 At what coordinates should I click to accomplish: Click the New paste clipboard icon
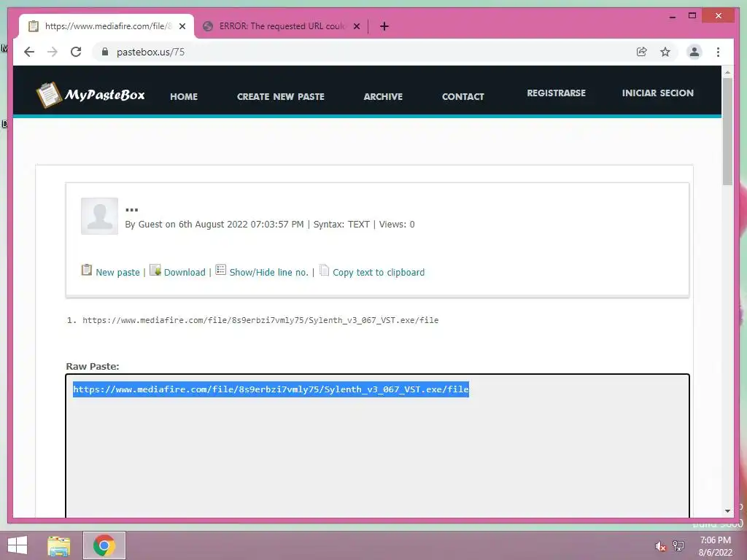(87, 270)
